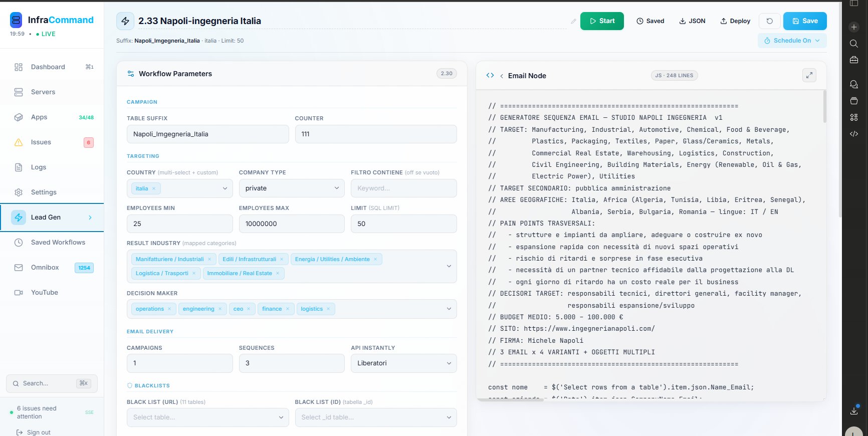The width and height of the screenshot is (868, 436).
Task: Click the Employees Min input field
Action: [x=179, y=224]
